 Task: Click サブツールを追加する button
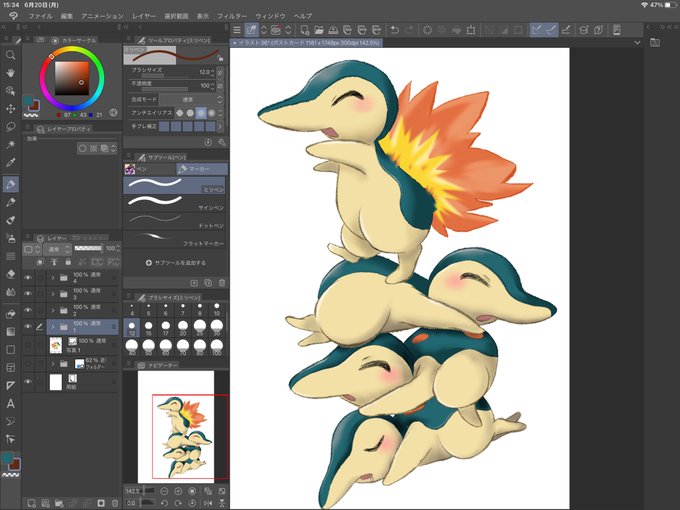[x=176, y=262]
